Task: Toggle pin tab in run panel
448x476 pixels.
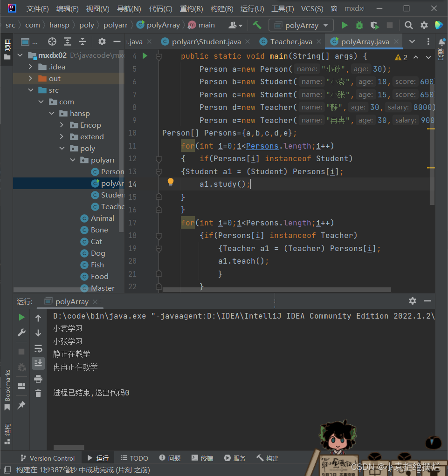Action: (x=21, y=405)
